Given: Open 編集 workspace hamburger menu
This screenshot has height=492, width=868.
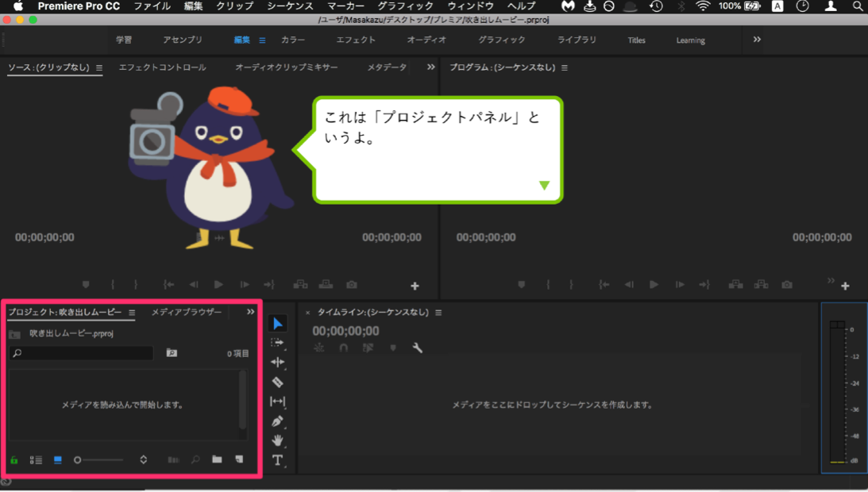Looking at the screenshot, I should click(x=262, y=40).
